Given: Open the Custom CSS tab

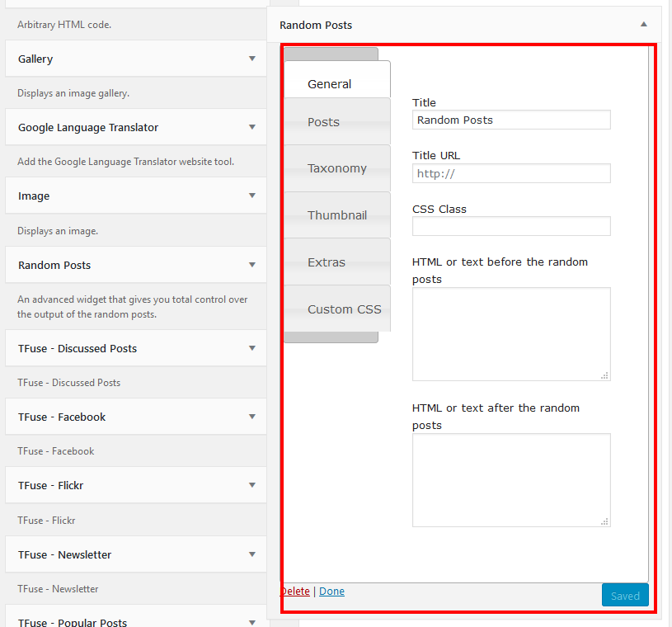Looking at the screenshot, I should coord(342,309).
